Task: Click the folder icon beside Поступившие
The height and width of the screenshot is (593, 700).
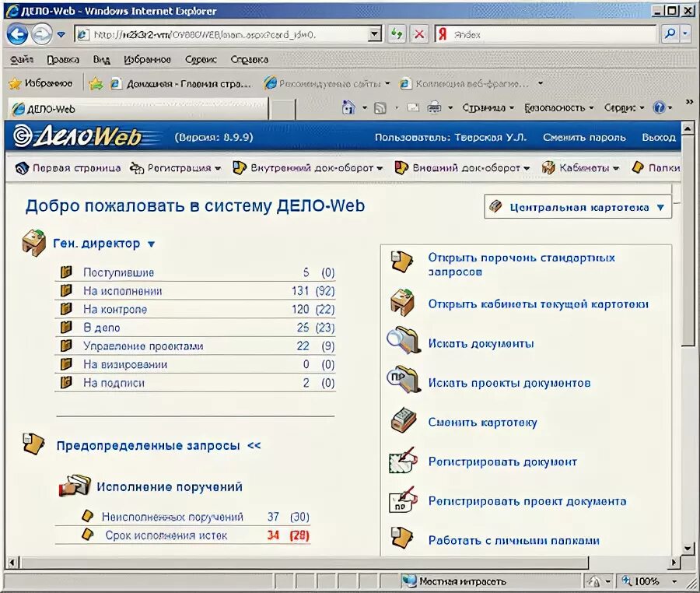Action: [x=66, y=272]
